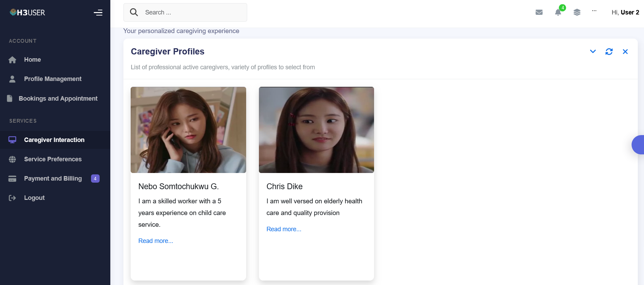
Task: Click inside the Search field
Action: pyautogui.click(x=193, y=12)
